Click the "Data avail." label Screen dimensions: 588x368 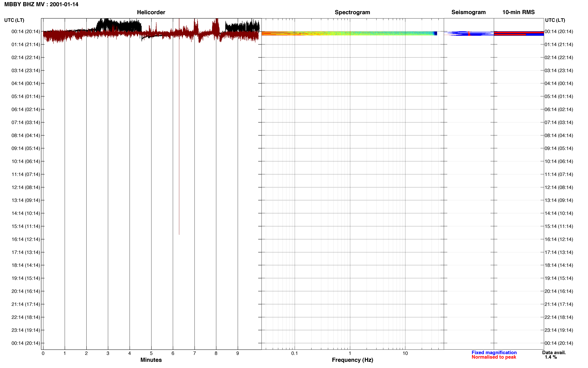(x=554, y=352)
